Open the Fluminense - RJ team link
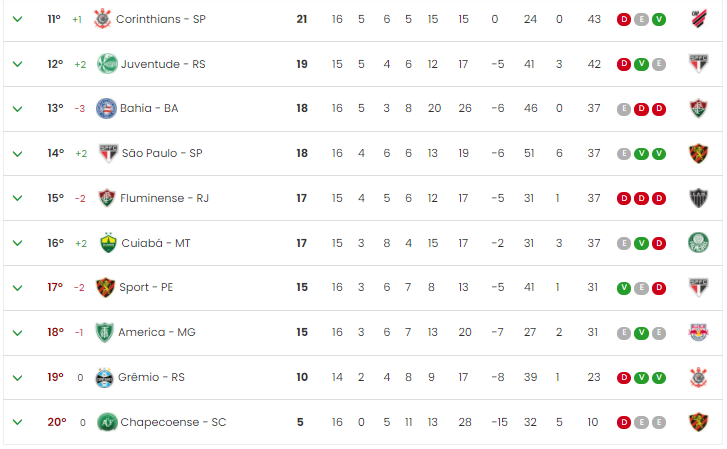The height and width of the screenshot is (449, 727). point(165,198)
